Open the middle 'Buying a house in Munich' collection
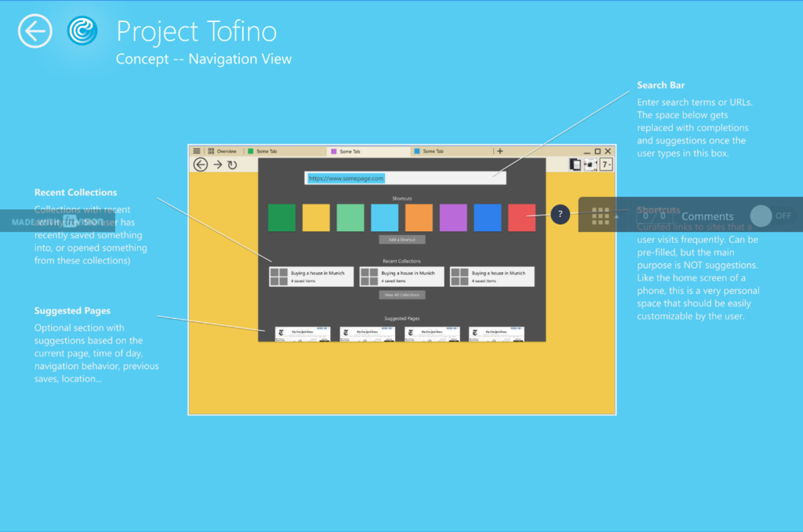The width and height of the screenshot is (803, 532). point(402,277)
